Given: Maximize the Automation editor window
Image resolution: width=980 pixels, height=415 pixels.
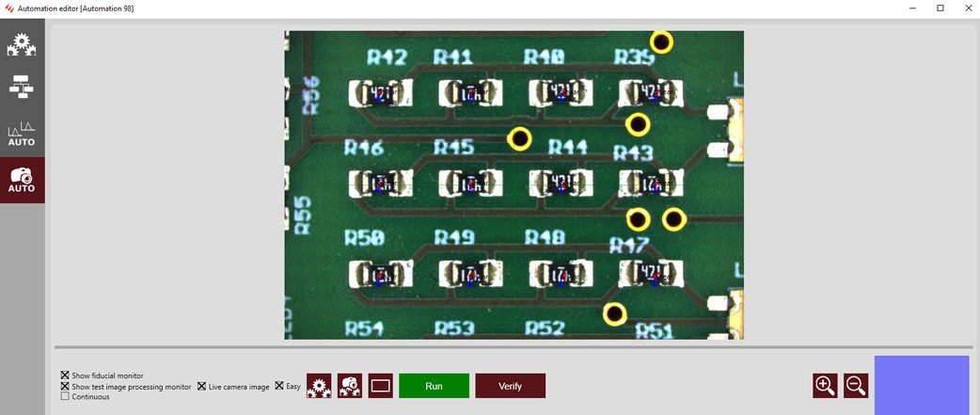Looking at the screenshot, I should 940,8.
